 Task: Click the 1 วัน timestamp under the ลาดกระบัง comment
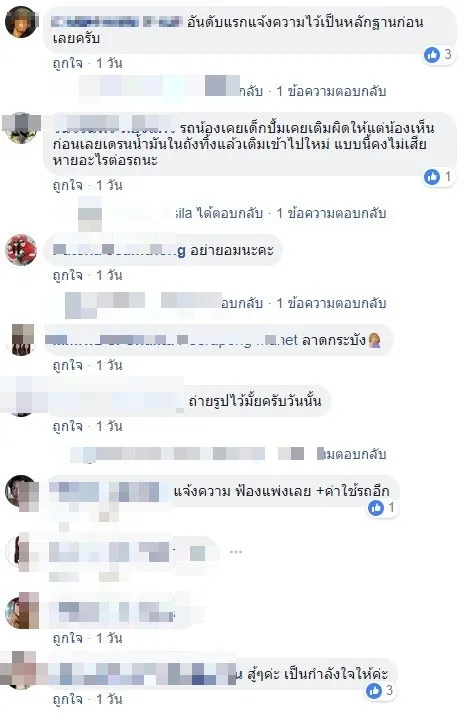[x=109, y=365]
